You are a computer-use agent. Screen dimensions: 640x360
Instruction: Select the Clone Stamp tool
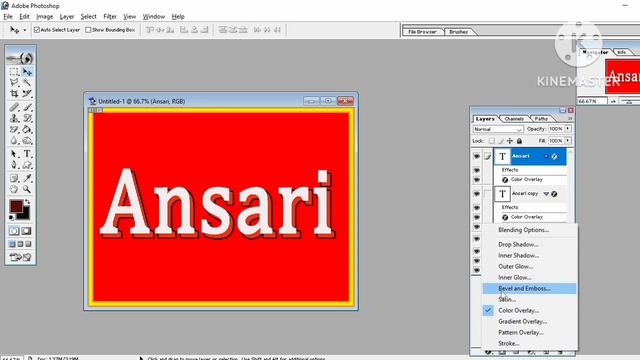(x=14, y=118)
